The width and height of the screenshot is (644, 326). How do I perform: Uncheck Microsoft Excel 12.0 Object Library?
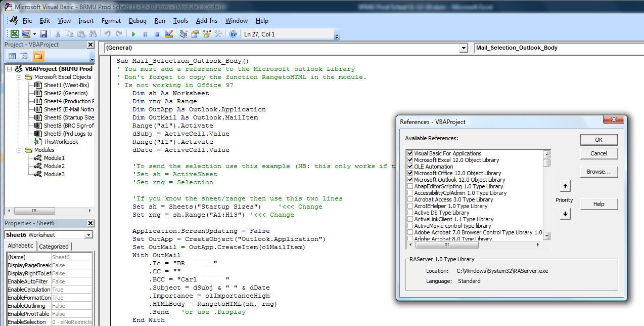[x=410, y=160]
